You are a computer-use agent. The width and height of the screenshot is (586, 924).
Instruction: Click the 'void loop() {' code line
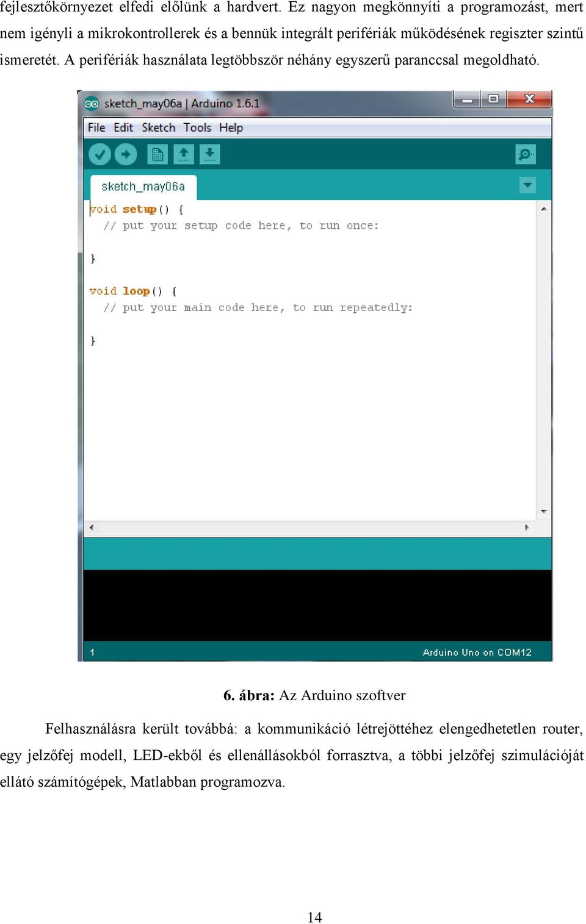tap(133, 291)
